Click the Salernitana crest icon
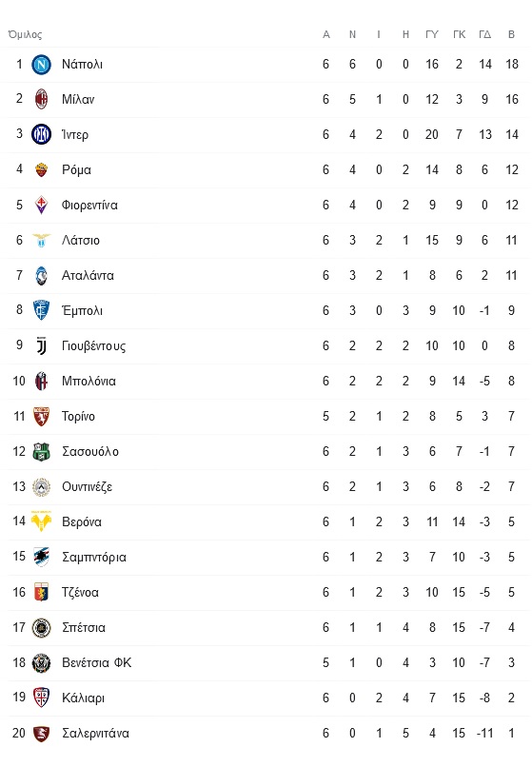532x767 pixels. pyautogui.click(x=42, y=734)
